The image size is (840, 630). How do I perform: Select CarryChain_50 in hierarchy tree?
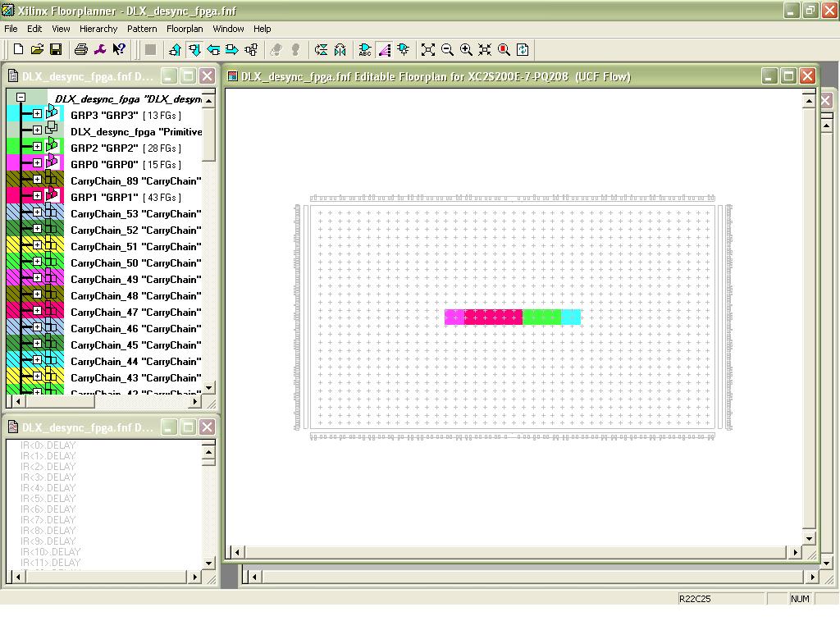pyautogui.click(x=136, y=263)
